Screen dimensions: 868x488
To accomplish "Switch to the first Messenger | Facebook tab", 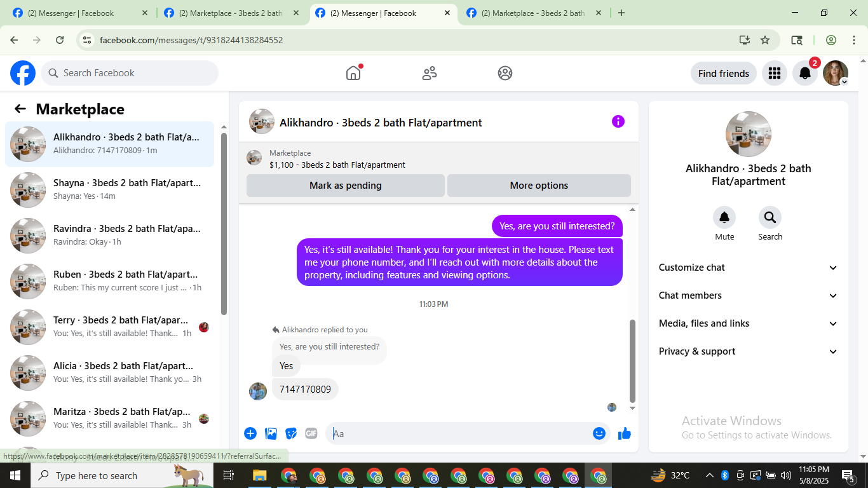I will tap(79, 13).
